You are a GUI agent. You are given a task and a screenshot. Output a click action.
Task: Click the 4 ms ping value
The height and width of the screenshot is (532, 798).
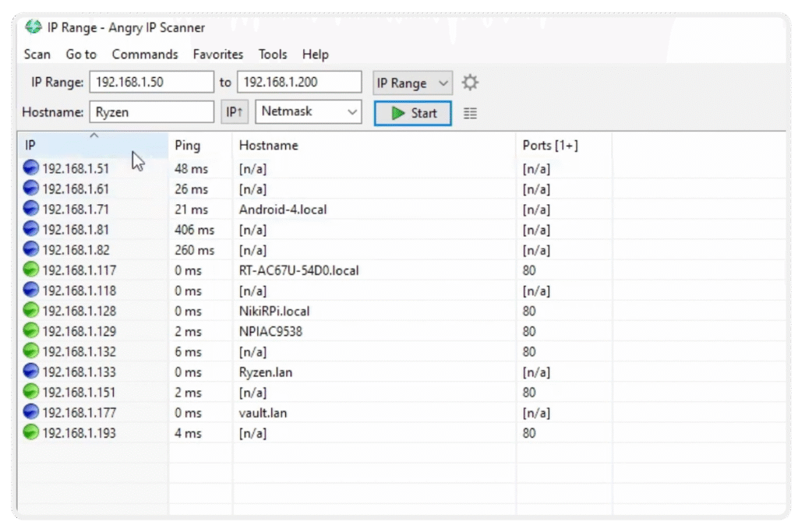tap(188, 433)
